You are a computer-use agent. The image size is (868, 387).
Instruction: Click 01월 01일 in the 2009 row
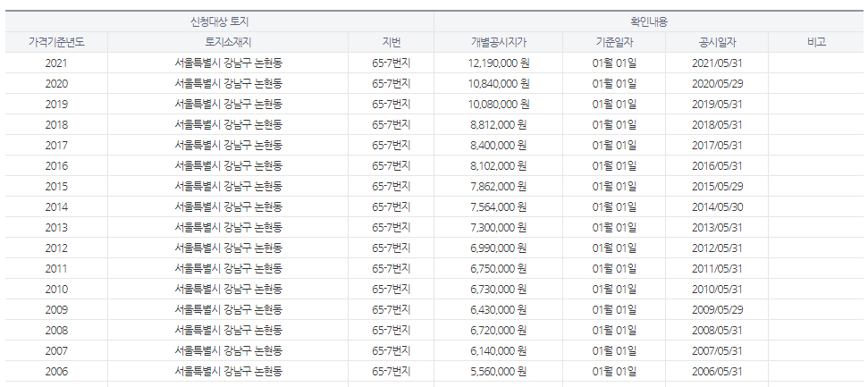[x=614, y=309]
